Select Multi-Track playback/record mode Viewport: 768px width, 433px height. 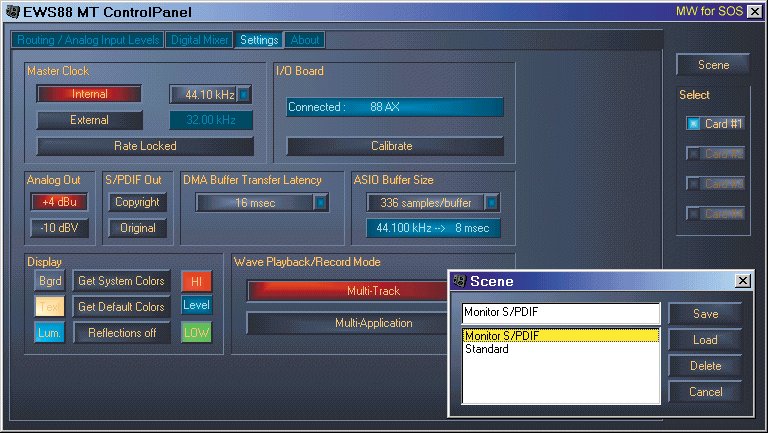(x=348, y=291)
